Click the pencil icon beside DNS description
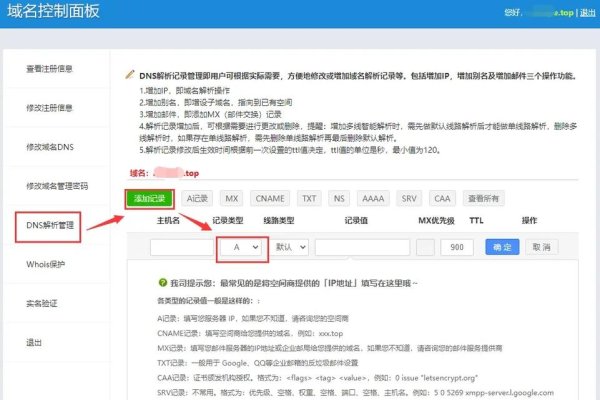This screenshot has width=600, height=400. (x=130, y=74)
